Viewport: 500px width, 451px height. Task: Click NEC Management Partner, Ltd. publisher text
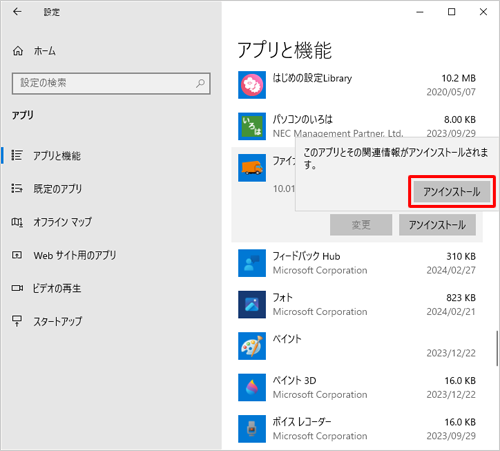coord(338,134)
